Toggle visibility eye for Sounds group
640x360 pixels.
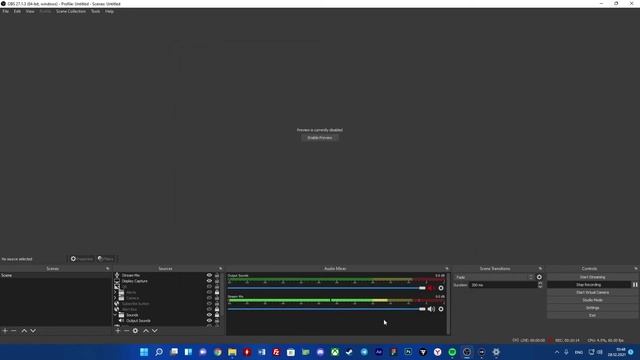209,315
